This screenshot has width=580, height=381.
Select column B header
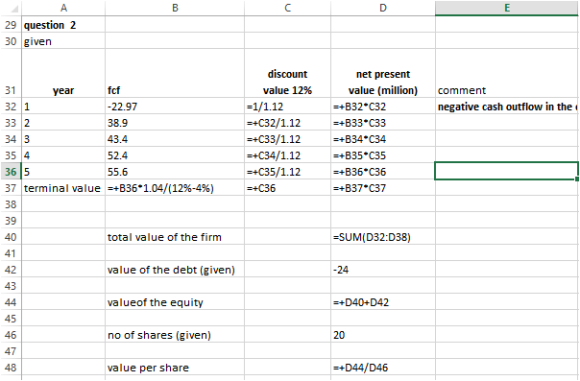pyautogui.click(x=175, y=8)
